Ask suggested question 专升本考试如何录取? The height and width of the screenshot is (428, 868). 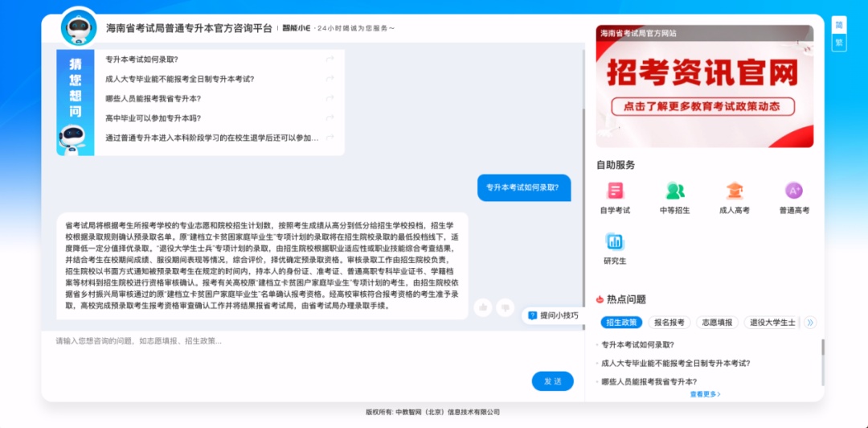(141, 60)
